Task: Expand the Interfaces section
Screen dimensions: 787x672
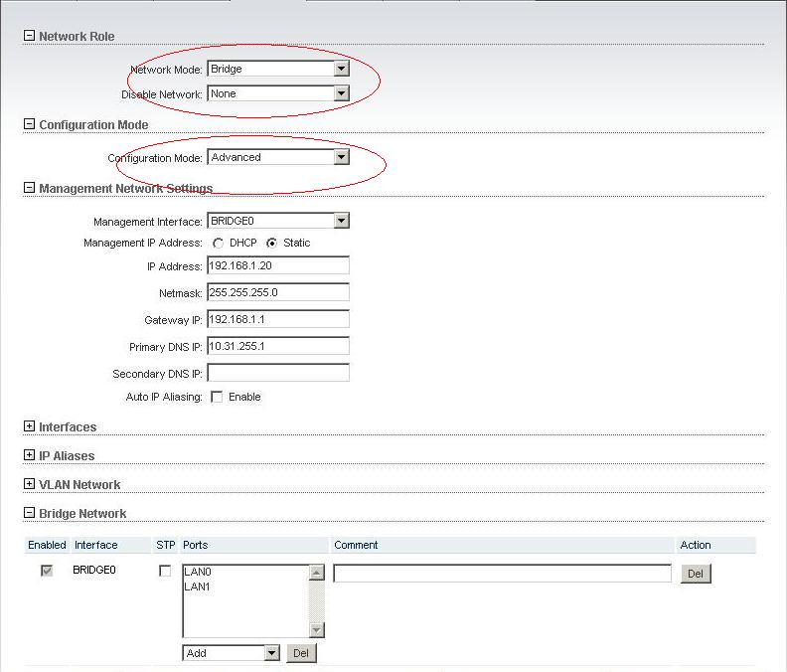Action: coord(29,427)
